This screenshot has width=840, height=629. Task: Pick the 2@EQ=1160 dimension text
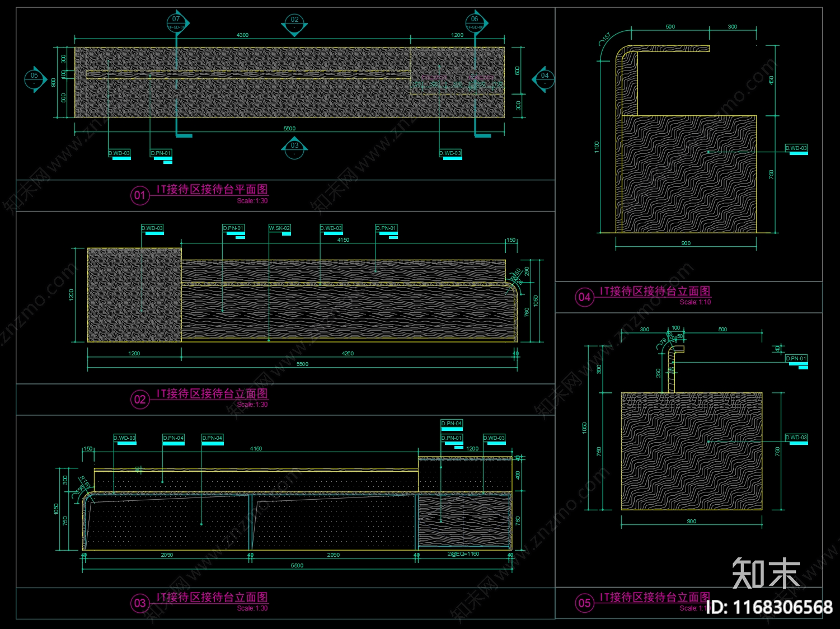click(x=463, y=554)
